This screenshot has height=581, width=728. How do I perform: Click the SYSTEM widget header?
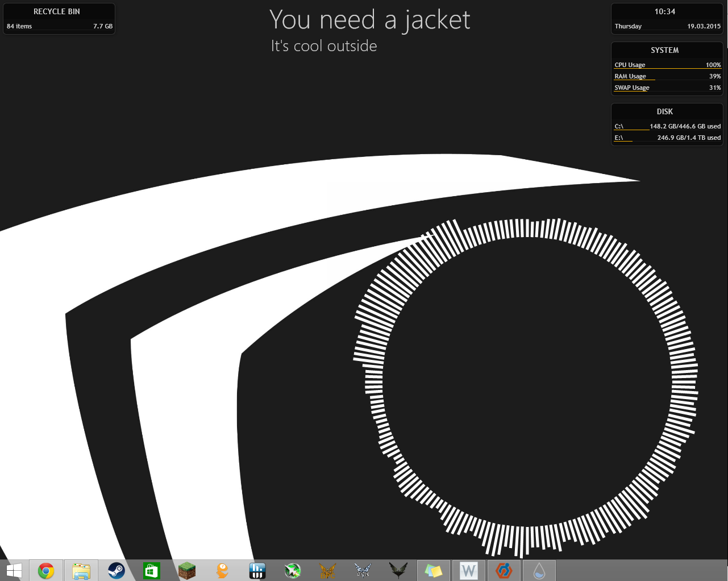click(665, 50)
